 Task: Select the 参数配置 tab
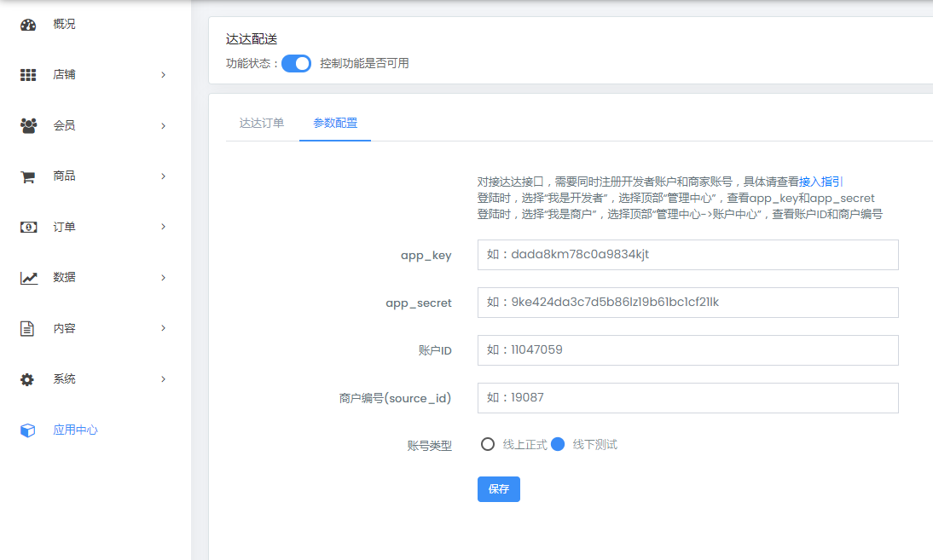(x=335, y=123)
